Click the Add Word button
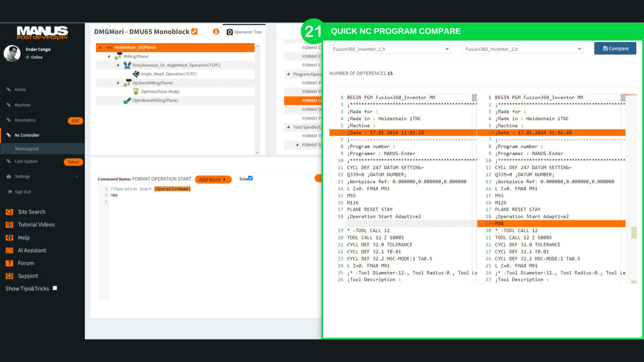This screenshot has height=362, width=644. point(213,179)
